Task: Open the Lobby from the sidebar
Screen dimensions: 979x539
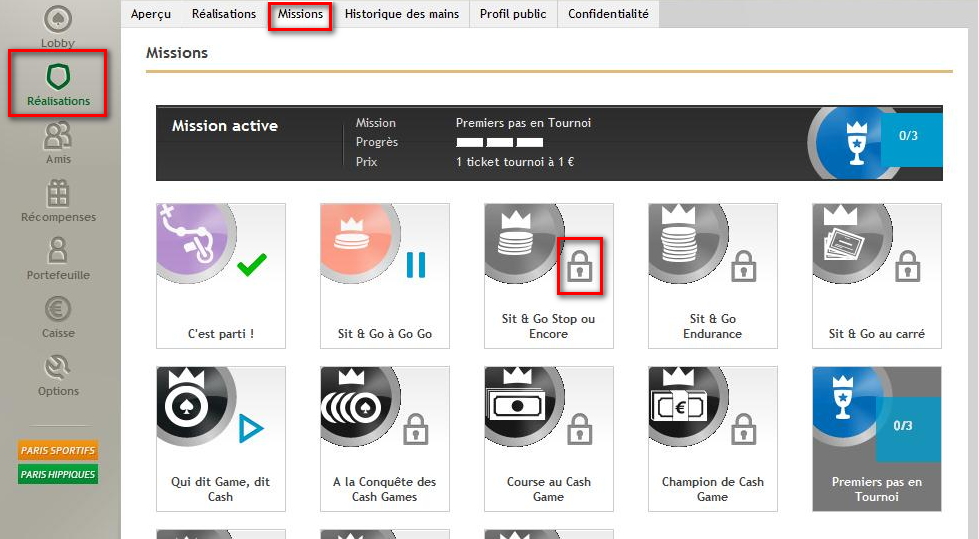Action: point(57,25)
